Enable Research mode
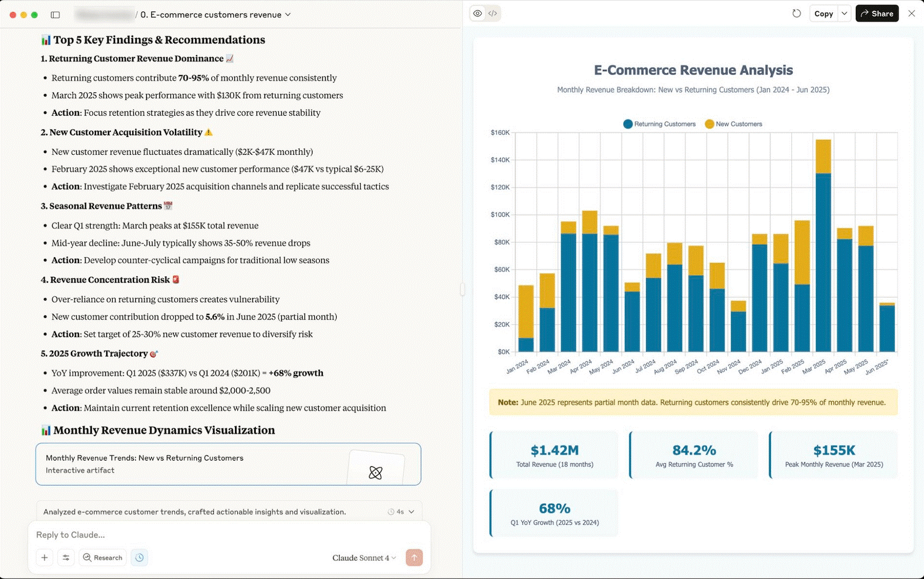 [103, 558]
